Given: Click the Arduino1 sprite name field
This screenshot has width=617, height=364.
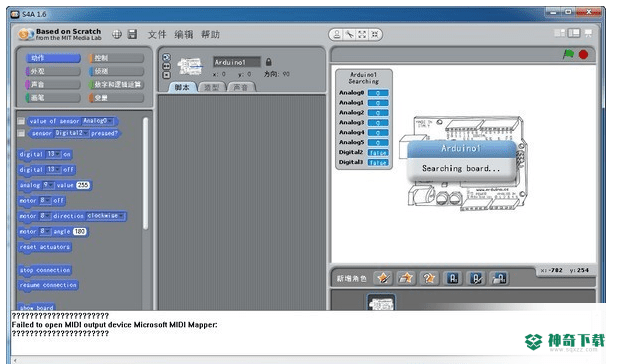Looking at the screenshot, I should [x=236, y=62].
